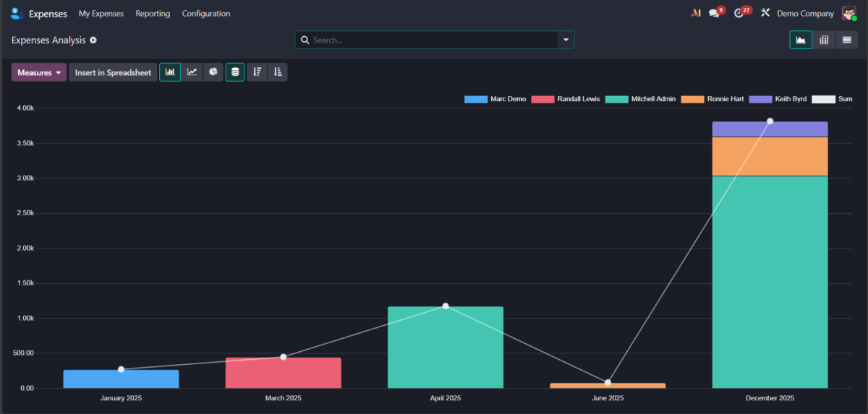Sort chart in descending order
The image size is (868, 414).
257,72
